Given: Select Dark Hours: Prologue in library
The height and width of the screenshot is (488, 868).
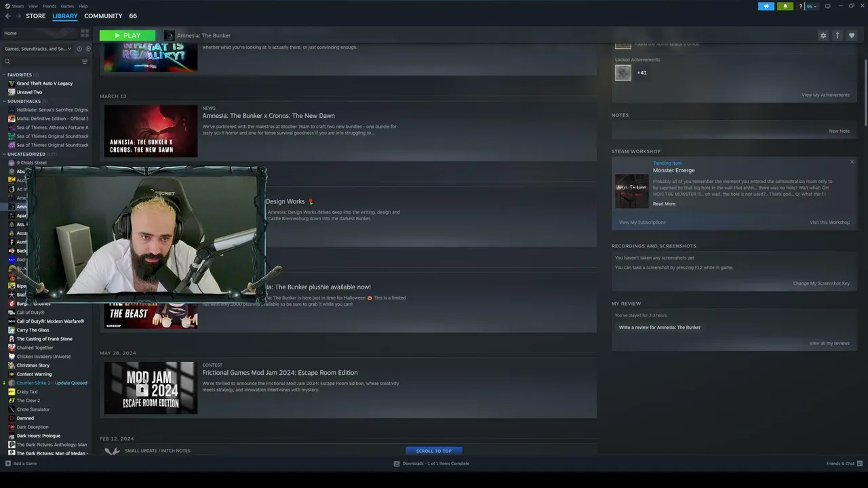Looking at the screenshot, I should [39, 436].
